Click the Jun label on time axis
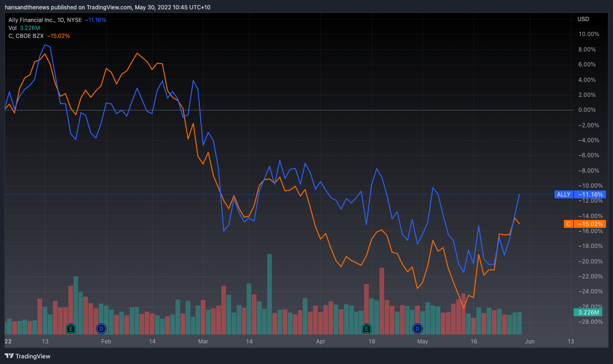Screen dimensions: 613x364 coord(530,342)
